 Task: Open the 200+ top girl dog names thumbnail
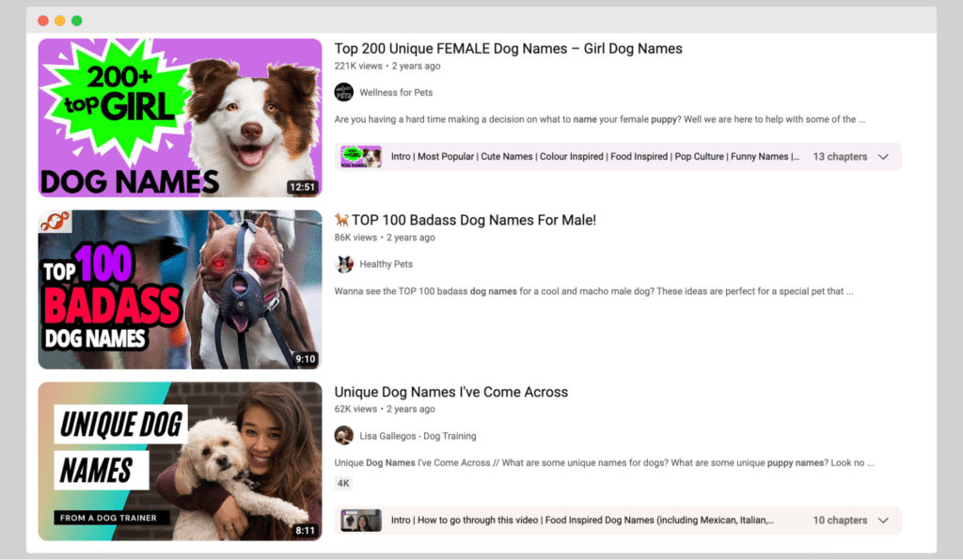pyautogui.click(x=180, y=117)
